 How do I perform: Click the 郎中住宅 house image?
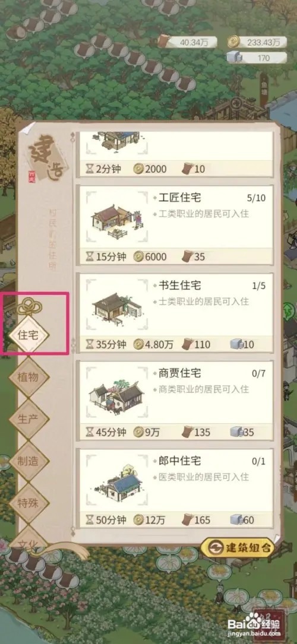(x=116, y=484)
